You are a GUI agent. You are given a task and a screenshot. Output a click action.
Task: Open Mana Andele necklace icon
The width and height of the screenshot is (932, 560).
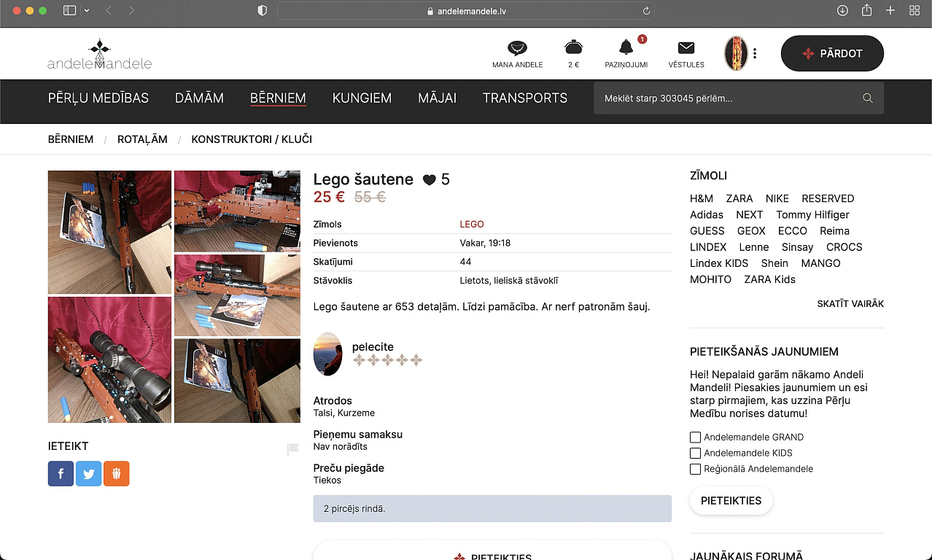(517, 48)
